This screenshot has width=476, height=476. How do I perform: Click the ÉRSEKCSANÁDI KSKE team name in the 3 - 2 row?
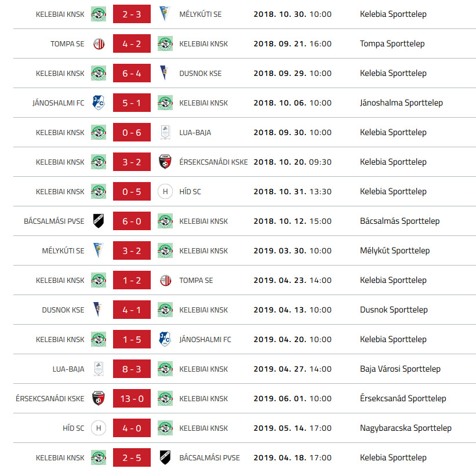[x=213, y=162]
